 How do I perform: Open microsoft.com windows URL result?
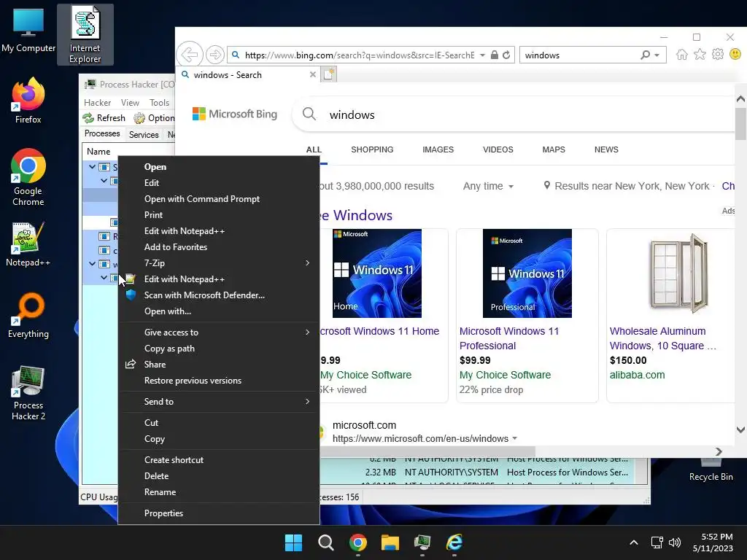coord(420,438)
